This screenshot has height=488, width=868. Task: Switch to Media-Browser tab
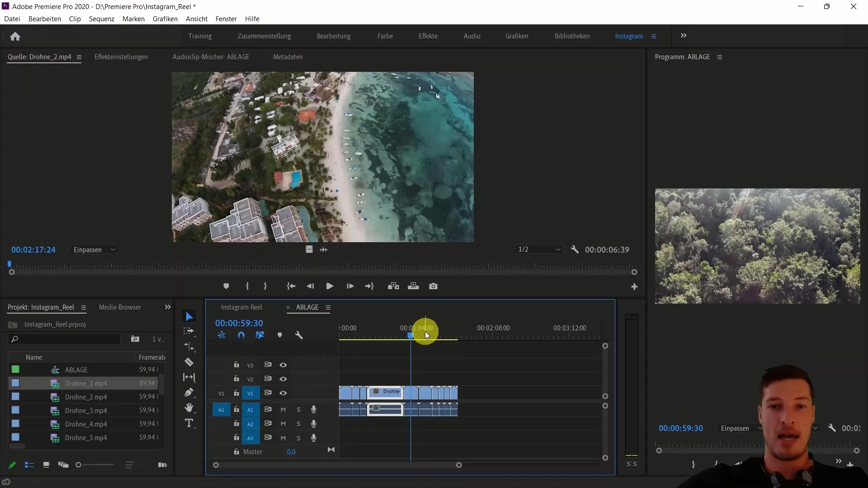click(x=120, y=307)
